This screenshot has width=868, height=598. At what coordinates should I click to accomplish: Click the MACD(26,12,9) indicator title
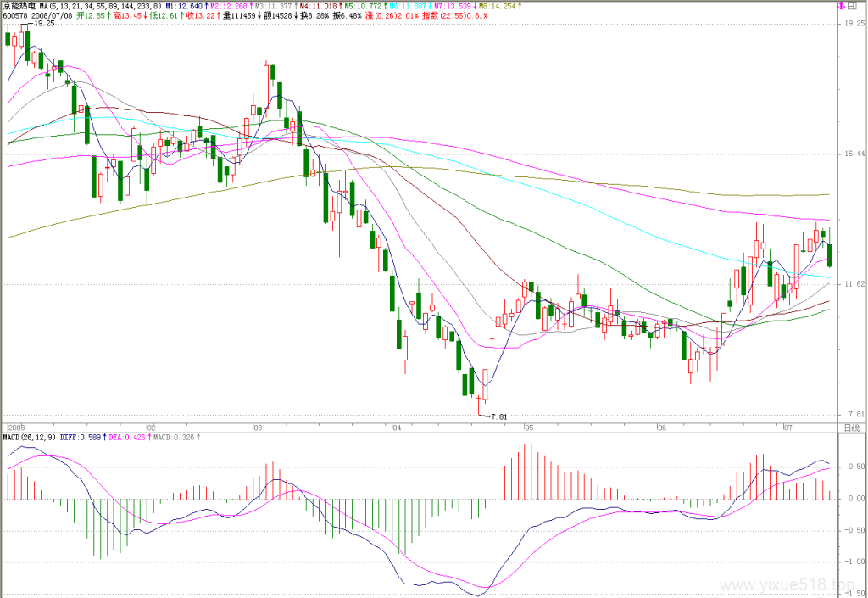tap(30, 438)
